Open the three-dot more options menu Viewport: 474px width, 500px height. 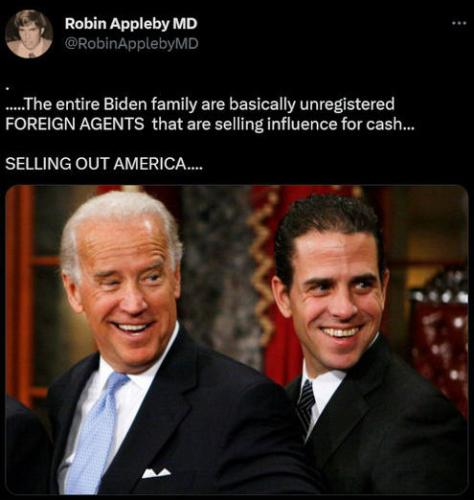coord(460,23)
